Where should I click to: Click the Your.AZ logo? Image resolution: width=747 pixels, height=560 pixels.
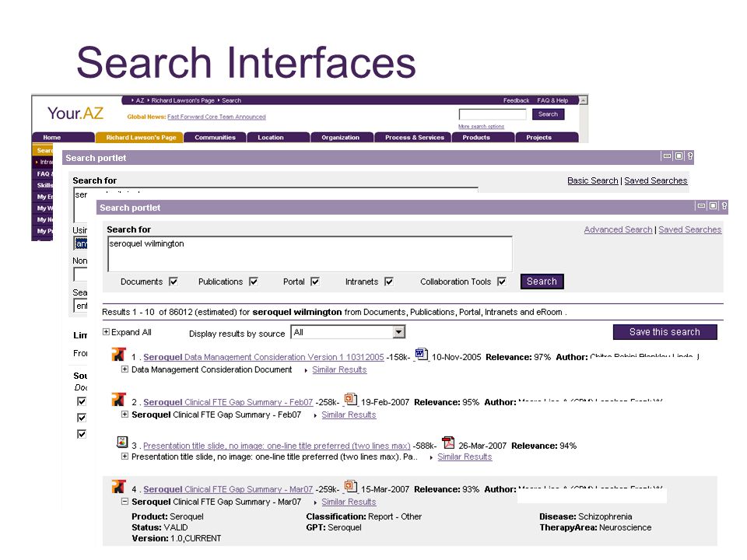[75, 114]
